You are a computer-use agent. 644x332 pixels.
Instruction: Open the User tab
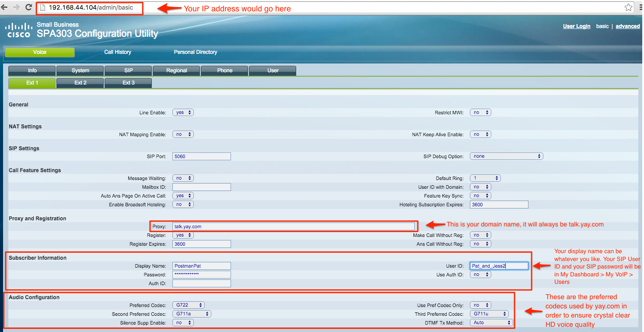[273, 71]
